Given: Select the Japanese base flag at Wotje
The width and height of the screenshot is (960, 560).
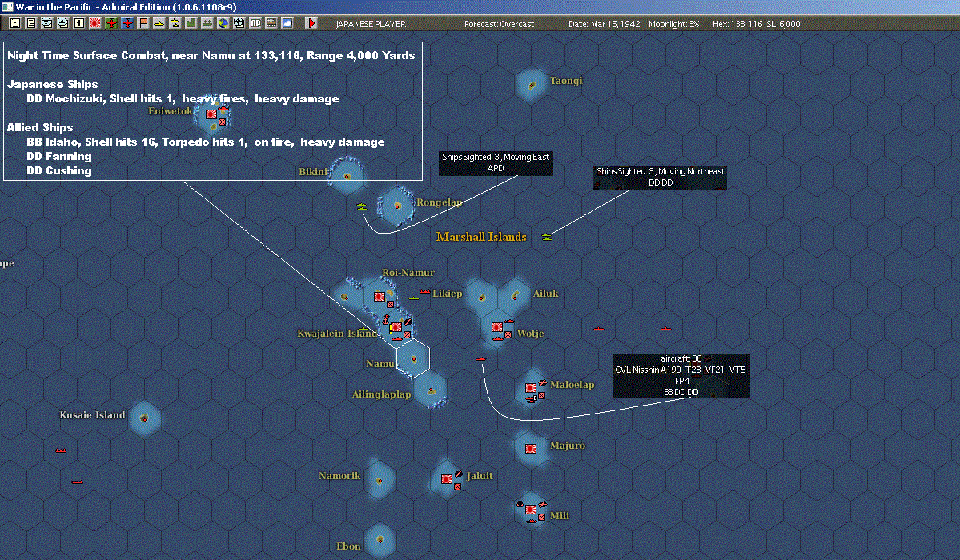Looking at the screenshot, I should pyautogui.click(x=497, y=327).
